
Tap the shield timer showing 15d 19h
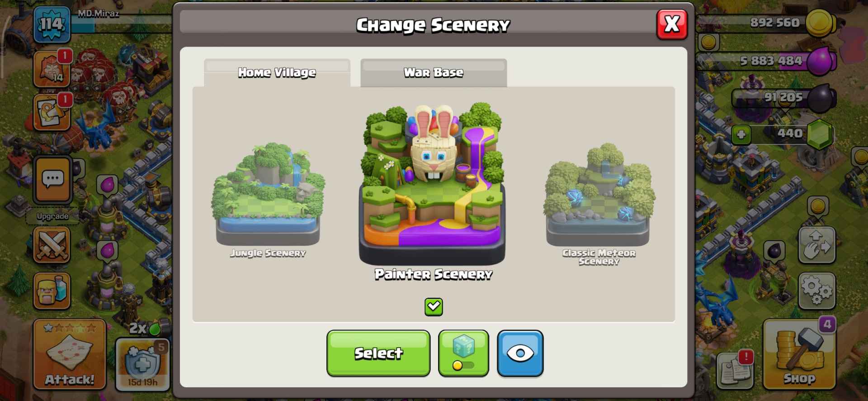pos(143,364)
